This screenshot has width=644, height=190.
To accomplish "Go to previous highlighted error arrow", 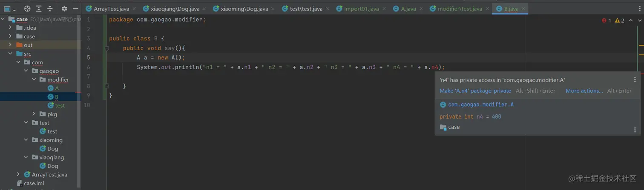I will coord(632,20).
